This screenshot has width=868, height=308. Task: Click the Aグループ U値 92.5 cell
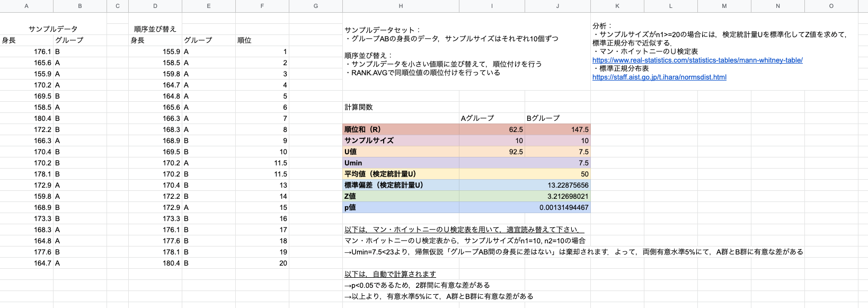click(x=492, y=152)
